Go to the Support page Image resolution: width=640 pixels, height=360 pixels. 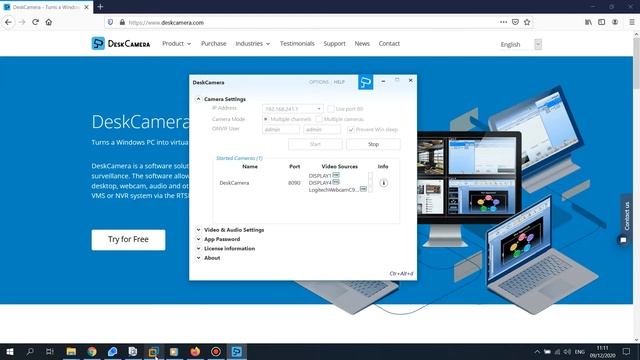334,43
